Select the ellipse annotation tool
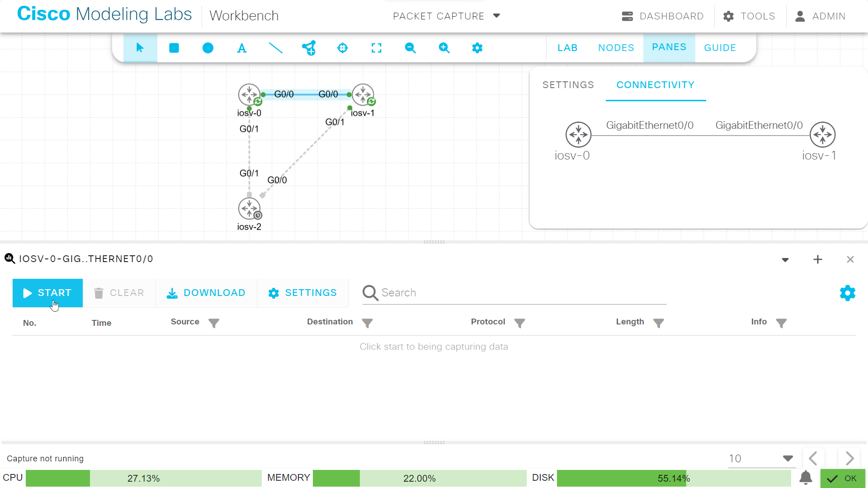Screen dimensions: 868x488 coord(208,48)
